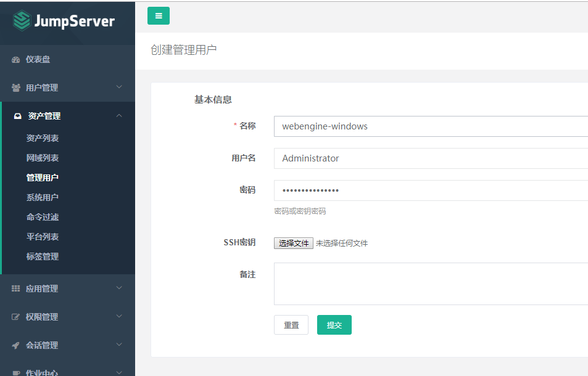Click the 名称 input field
This screenshot has width=588, height=376.
click(x=431, y=126)
